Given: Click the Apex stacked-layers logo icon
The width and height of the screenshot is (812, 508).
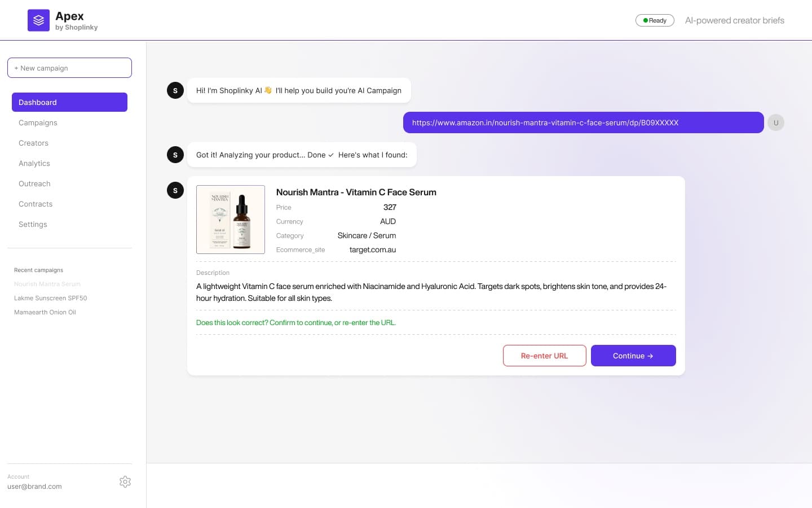Looking at the screenshot, I should (x=38, y=20).
